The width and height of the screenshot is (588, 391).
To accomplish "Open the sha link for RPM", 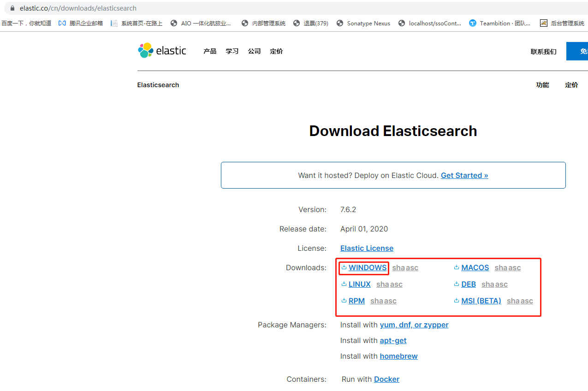I will pyautogui.click(x=377, y=301).
